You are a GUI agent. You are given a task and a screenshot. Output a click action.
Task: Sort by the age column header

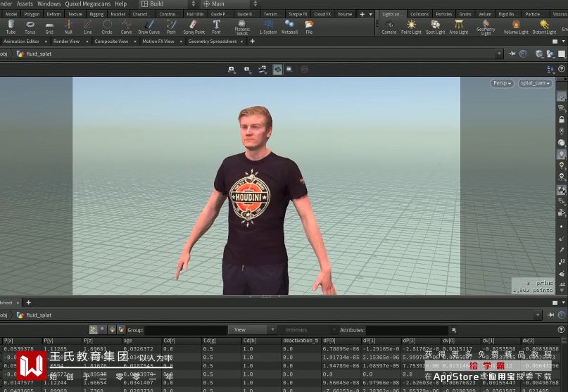click(141, 341)
